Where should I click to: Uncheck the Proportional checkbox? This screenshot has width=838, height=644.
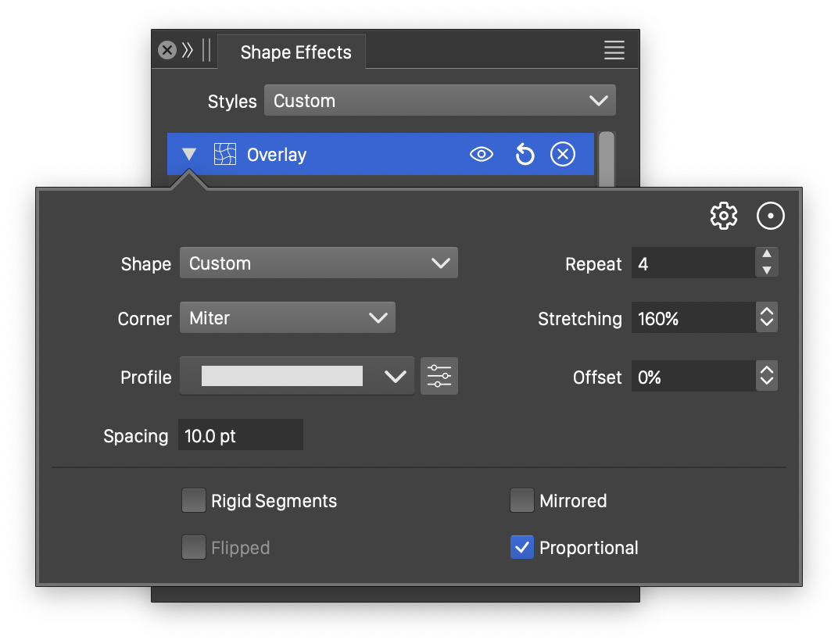(x=521, y=548)
